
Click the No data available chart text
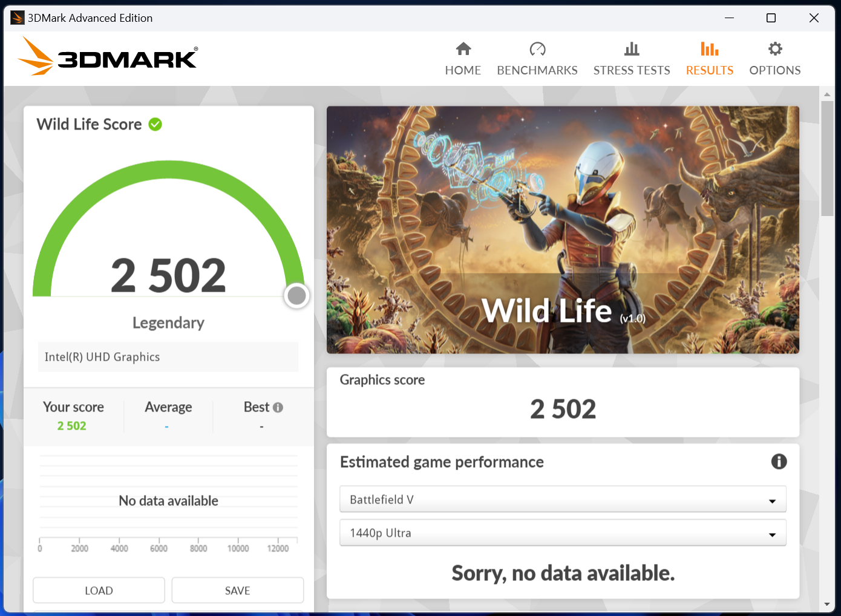click(168, 501)
